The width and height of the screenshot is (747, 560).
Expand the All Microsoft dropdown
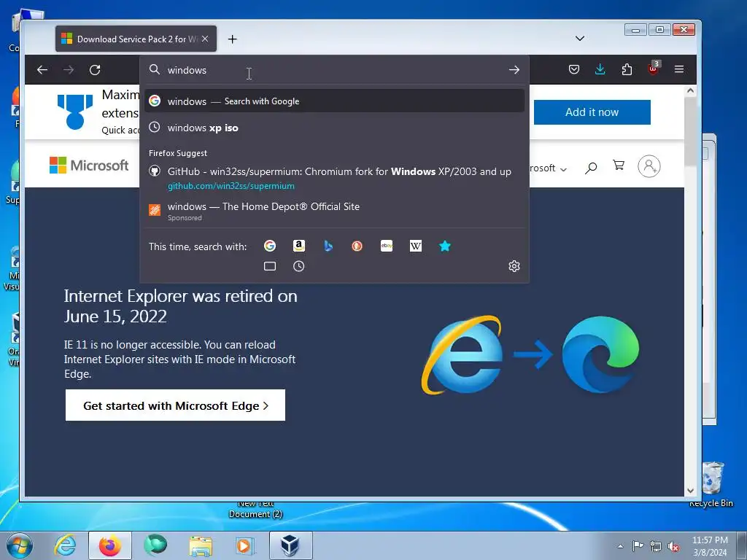pyautogui.click(x=548, y=168)
